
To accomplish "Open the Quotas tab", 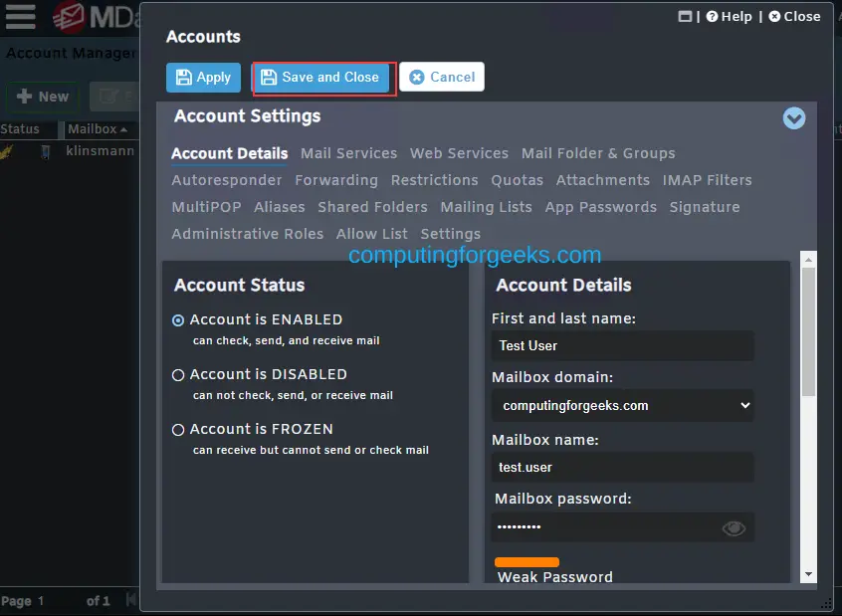I will tap(518, 180).
